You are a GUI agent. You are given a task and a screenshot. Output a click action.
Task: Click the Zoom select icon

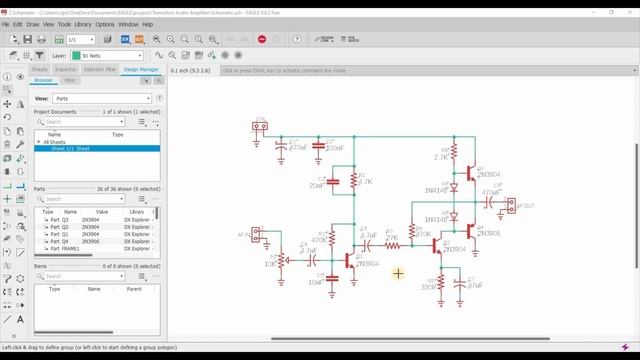pos(213,39)
